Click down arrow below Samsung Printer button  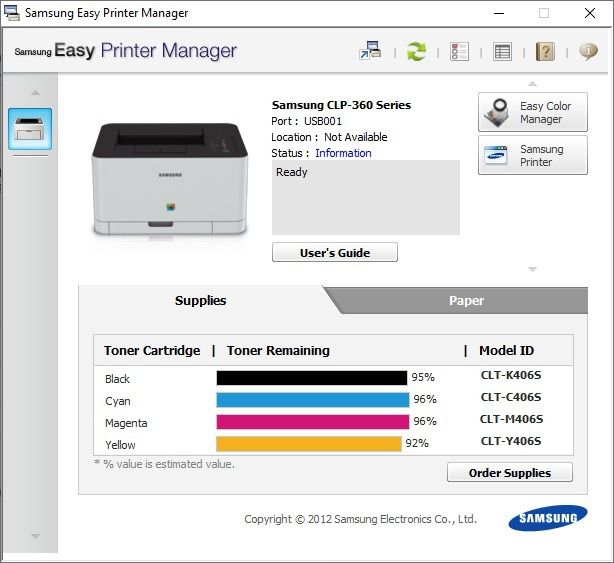point(532,269)
